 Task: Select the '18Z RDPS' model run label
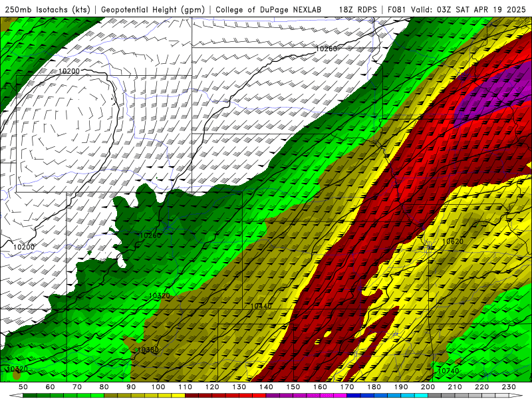pyautogui.click(x=358, y=10)
